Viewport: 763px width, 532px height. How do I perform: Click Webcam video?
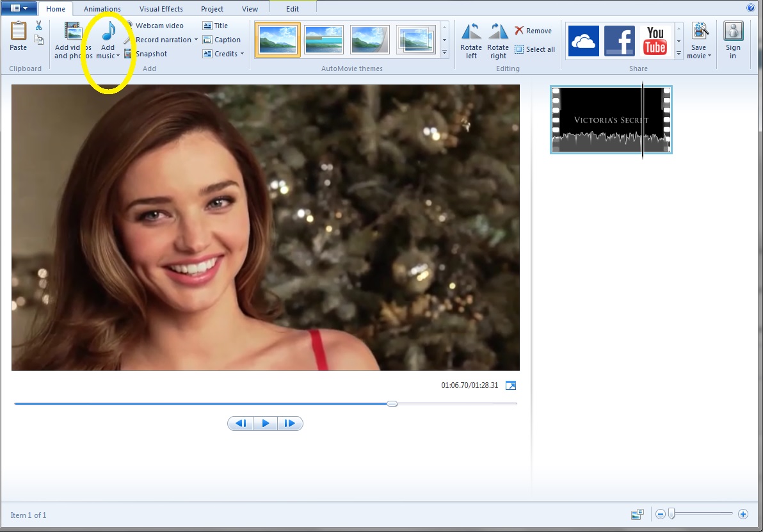[x=154, y=26]
